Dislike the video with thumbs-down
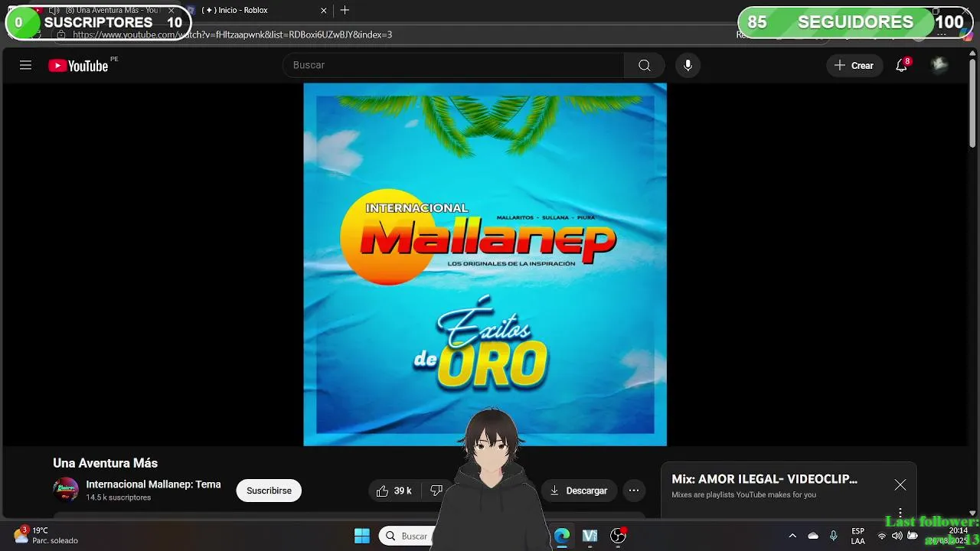Screen dimensions: 980x551 (x=436, y=491)
